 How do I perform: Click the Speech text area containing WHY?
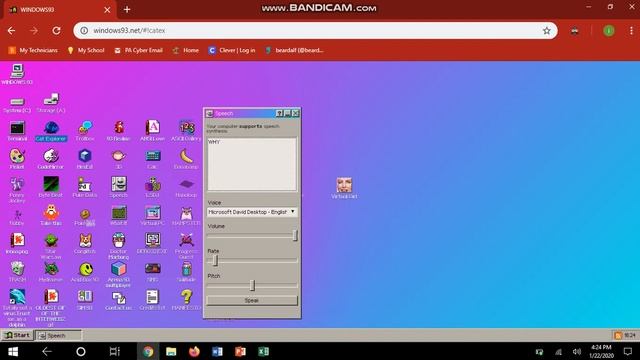[252, 164]
